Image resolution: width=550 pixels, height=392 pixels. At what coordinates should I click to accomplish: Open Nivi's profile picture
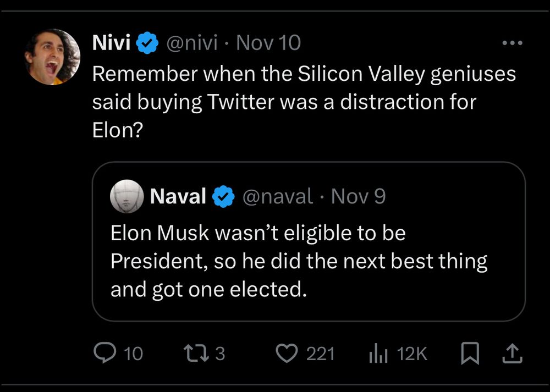[52, 57]
